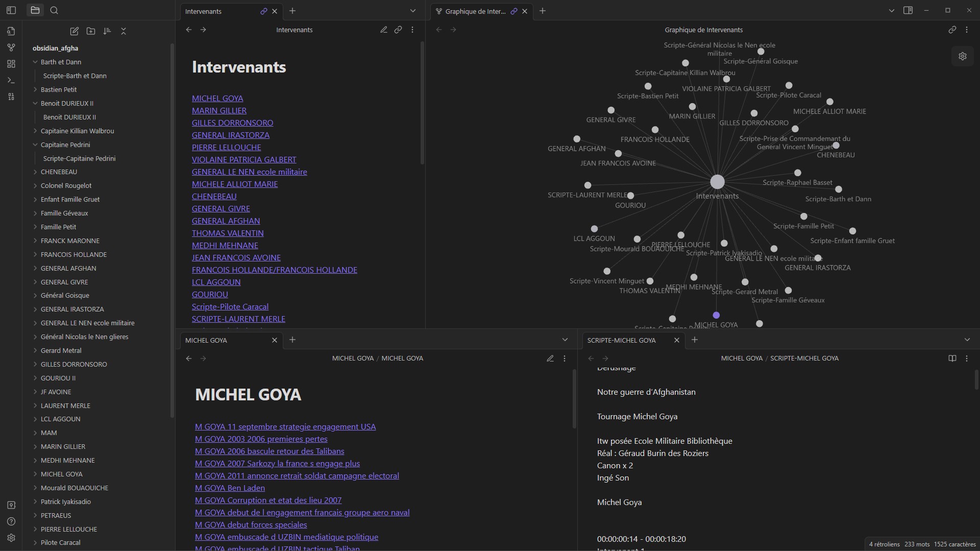
Task: Switch to the SCRIPTE-MICHEL GOYA tab
Action: pos(622,340)
